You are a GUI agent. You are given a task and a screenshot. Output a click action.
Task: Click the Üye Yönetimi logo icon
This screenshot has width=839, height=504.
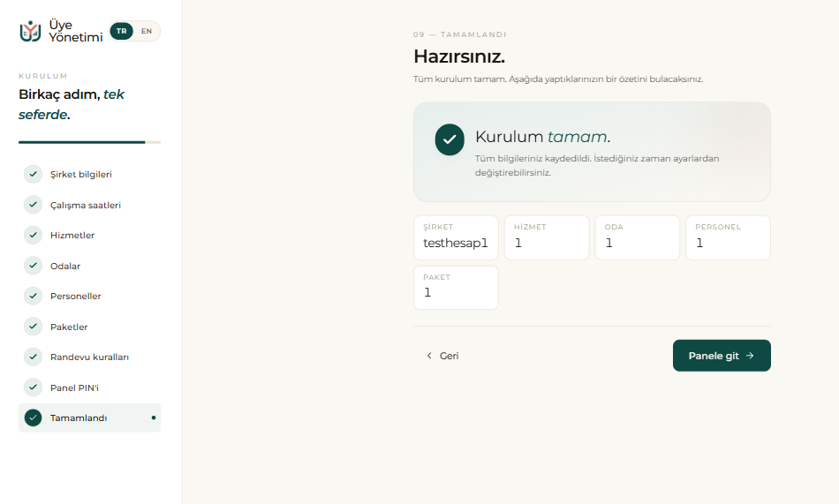31,31
